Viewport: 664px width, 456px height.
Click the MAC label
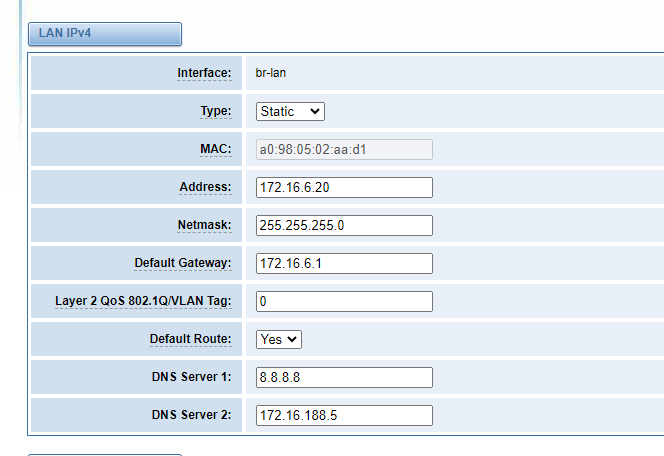pos(216,149)
